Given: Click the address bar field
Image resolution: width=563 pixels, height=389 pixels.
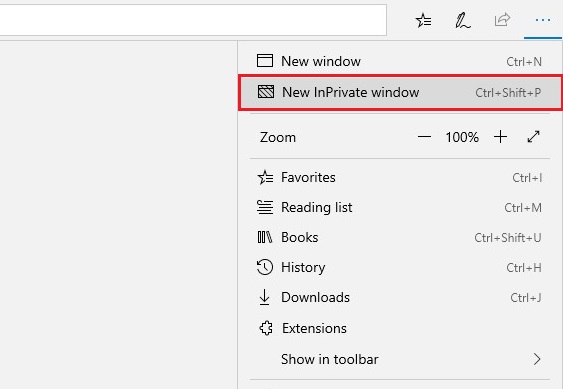Looking at the screenshot, I should (x=193, y=20).
